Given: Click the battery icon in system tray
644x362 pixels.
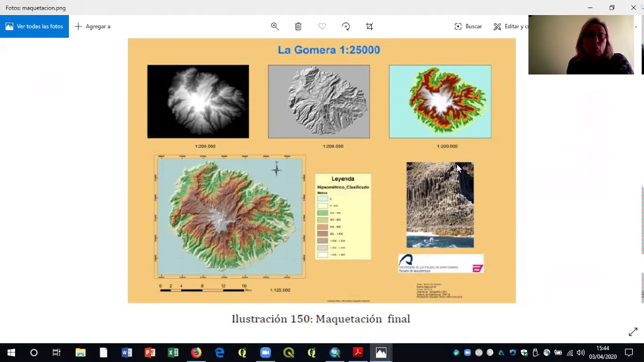Looking at the screenshot, I should 558,353.
